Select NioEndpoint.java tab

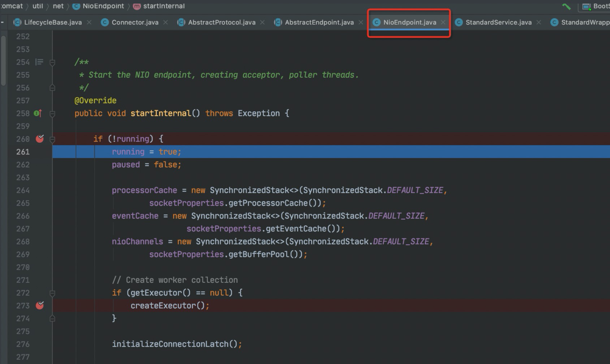409,22
